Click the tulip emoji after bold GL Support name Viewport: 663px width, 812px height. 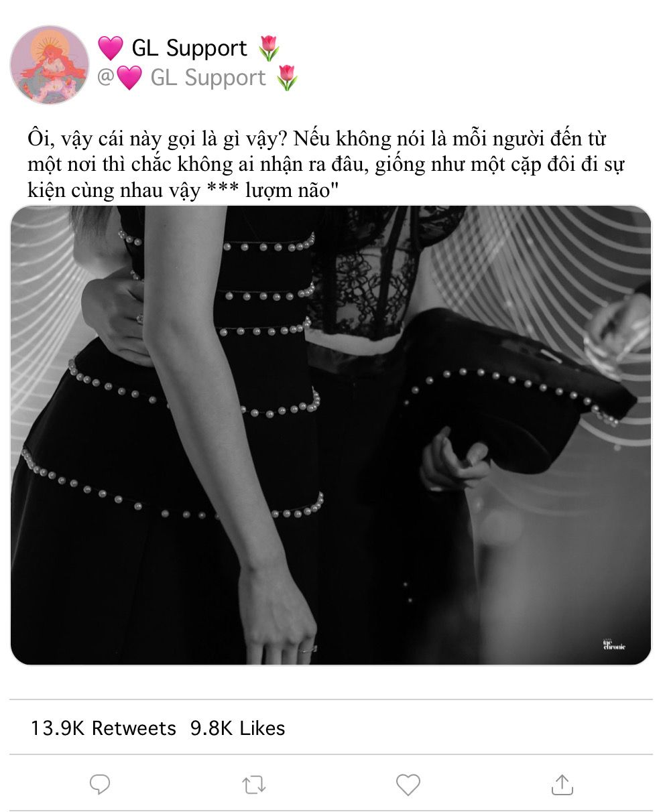[269, 48]
